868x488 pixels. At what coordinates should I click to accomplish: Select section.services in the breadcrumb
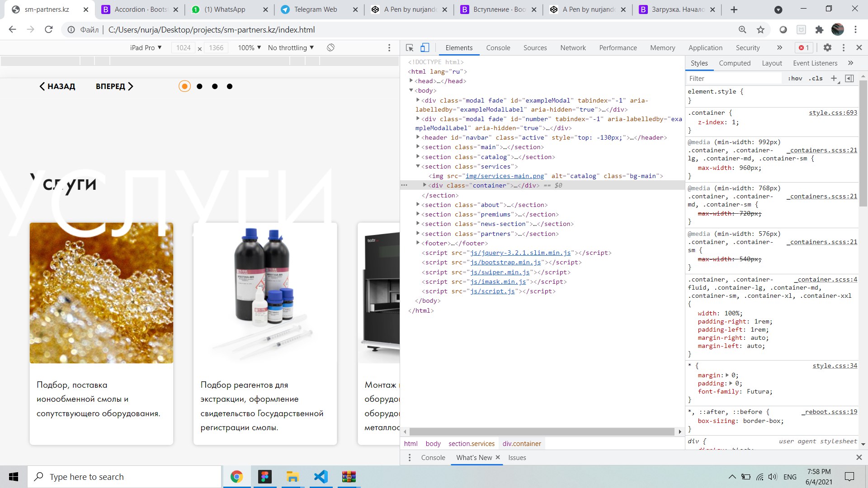click(472, 444)
